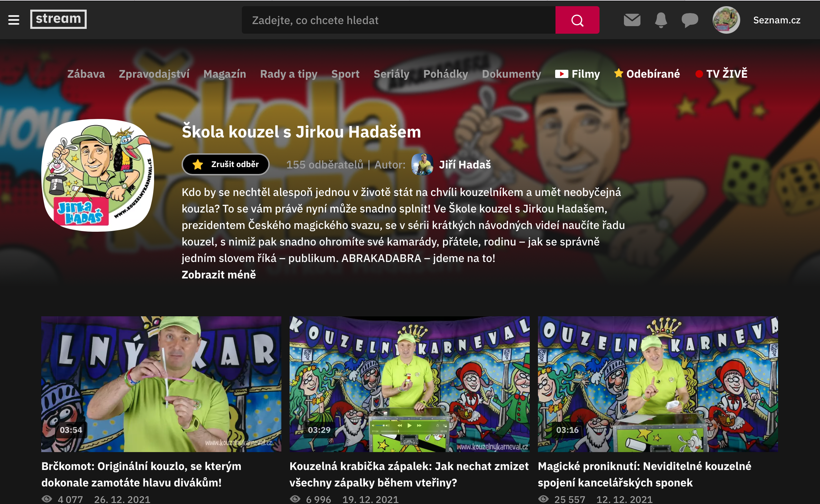Click the user profile avatar in header
Screen dimensions: 820x504
726,20
